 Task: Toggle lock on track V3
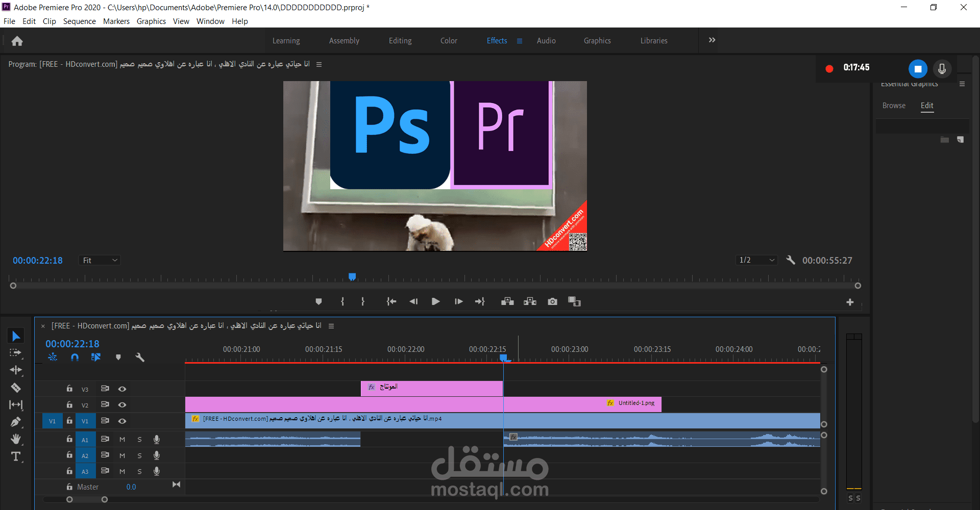click(69, 389)
